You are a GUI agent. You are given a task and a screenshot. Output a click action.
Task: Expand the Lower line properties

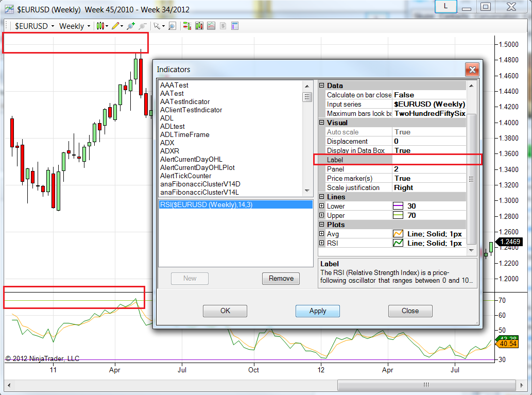[x=322, y=205]
